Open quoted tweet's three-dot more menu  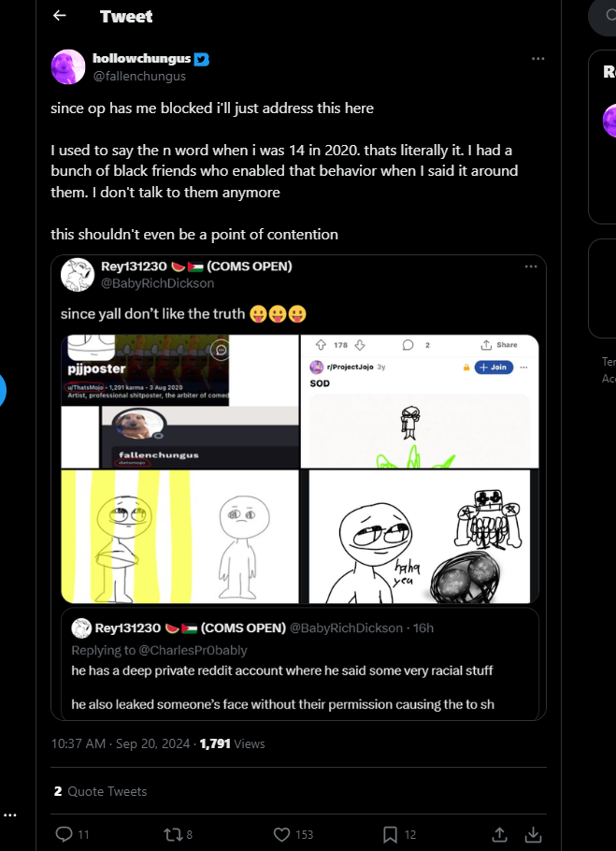pos(531,267)
